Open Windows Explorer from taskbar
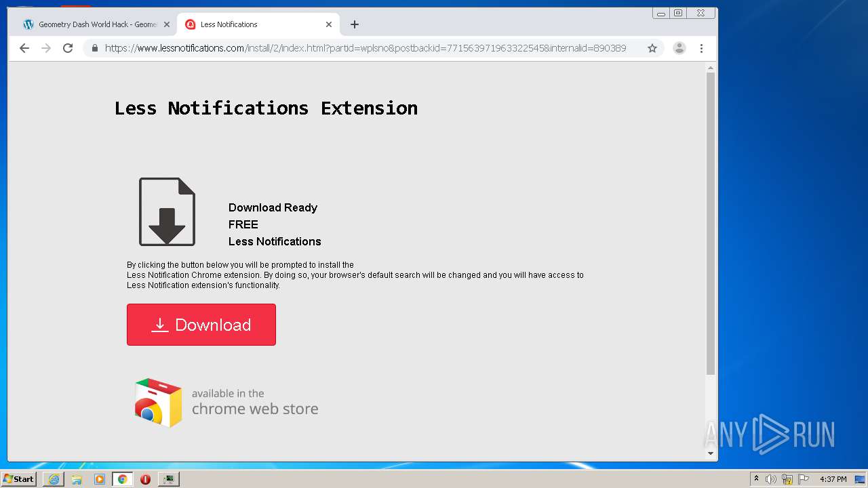The image size is (868, 488). coord(77,479)
